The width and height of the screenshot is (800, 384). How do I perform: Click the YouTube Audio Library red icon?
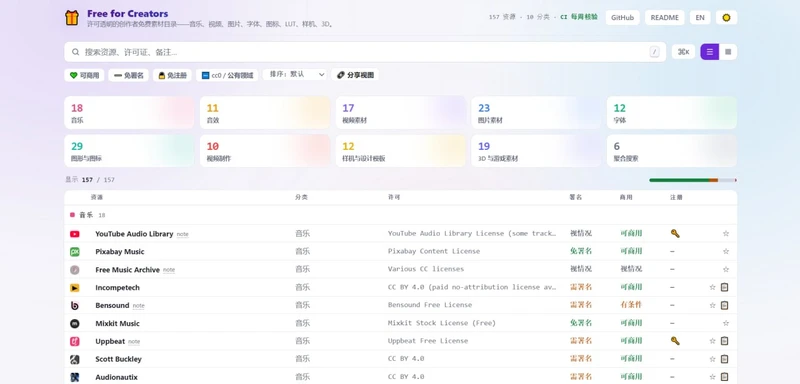(74, 234)
